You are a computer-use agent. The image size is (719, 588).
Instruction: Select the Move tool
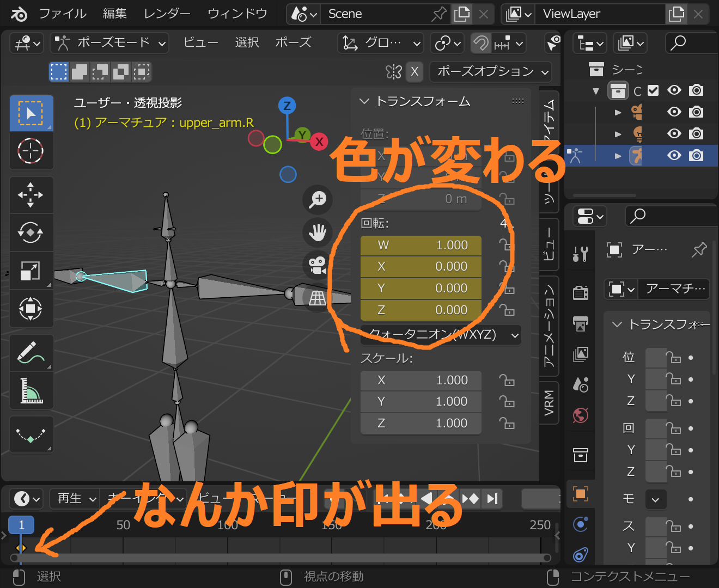(31, 194)
